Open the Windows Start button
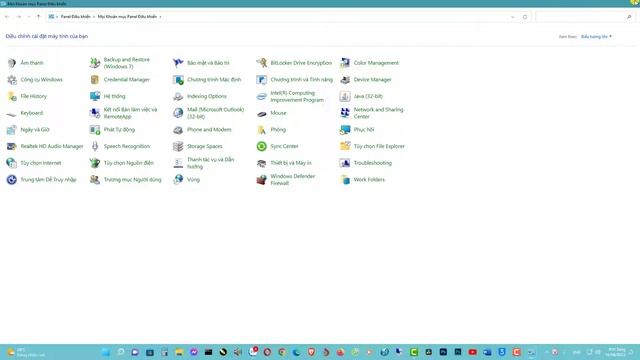Image resolution: width=640 pixels, height=360 pixels. click(106, 352)
